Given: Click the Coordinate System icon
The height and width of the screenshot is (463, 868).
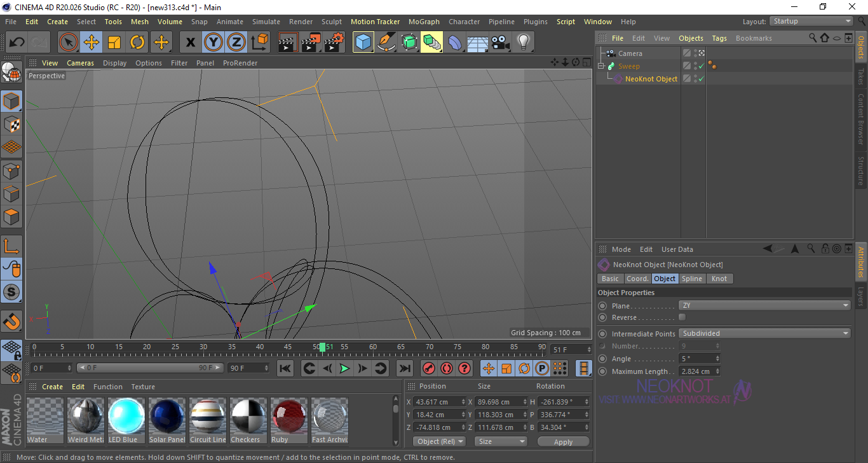Looking at the screenshot, I should (259, 43).
